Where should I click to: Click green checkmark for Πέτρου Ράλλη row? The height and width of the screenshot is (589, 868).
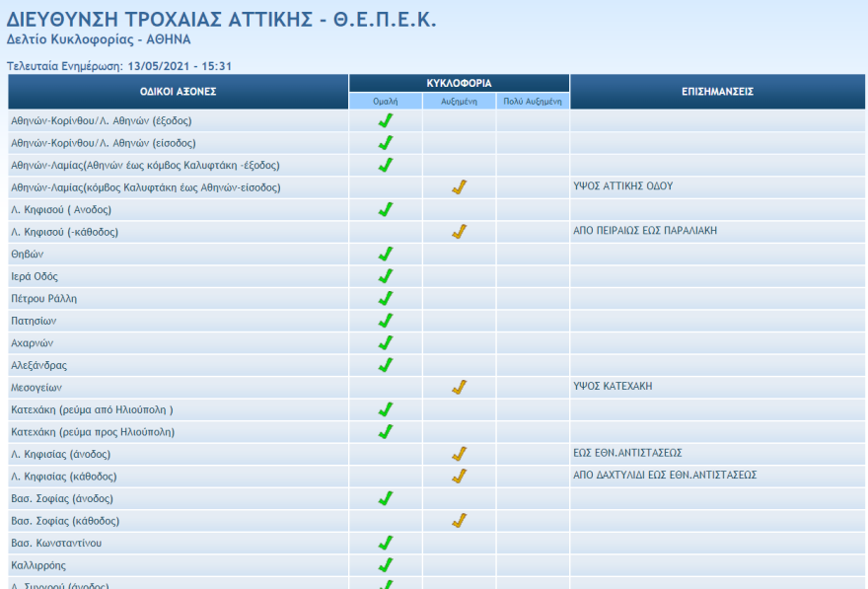tap(386, 298)
